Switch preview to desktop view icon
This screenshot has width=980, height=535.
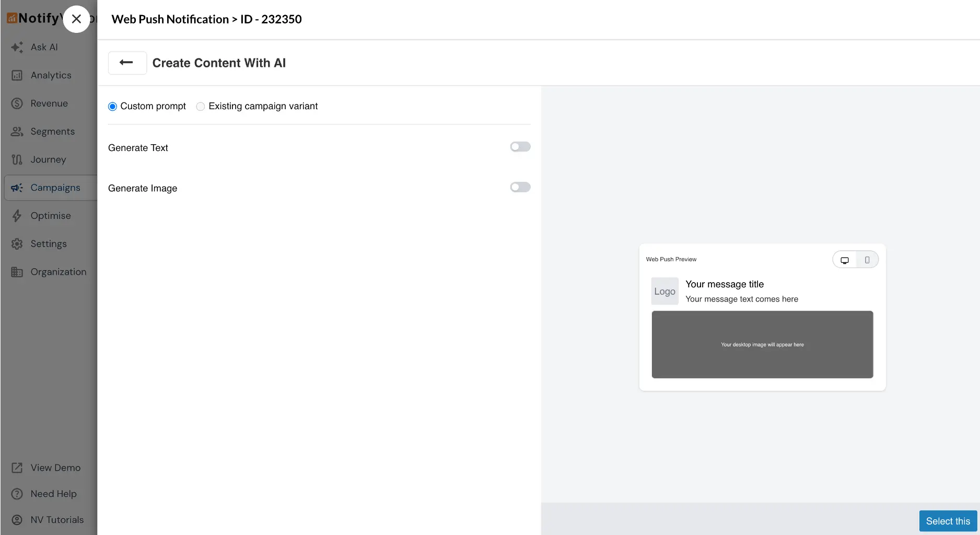[x=844, y=260]
